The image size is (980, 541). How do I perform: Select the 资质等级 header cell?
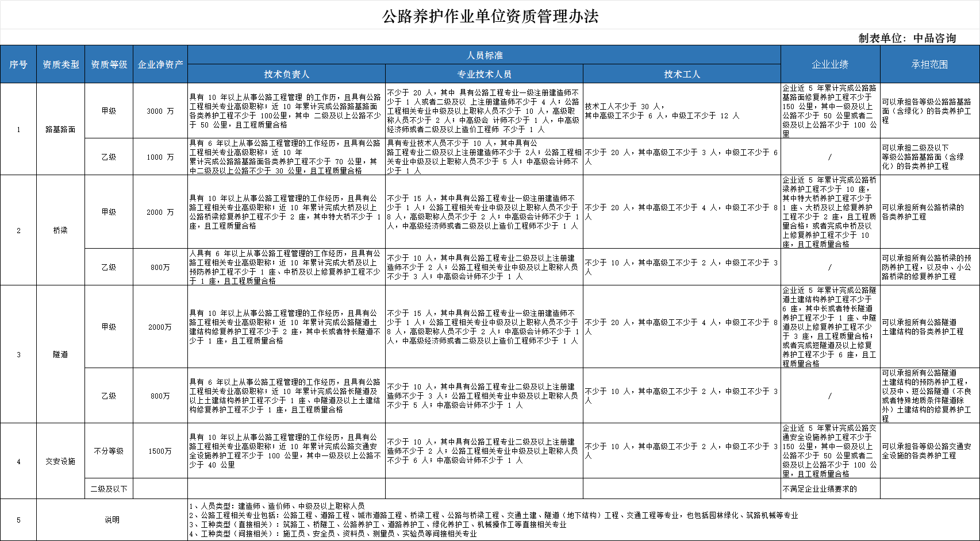tap(109, 64)
